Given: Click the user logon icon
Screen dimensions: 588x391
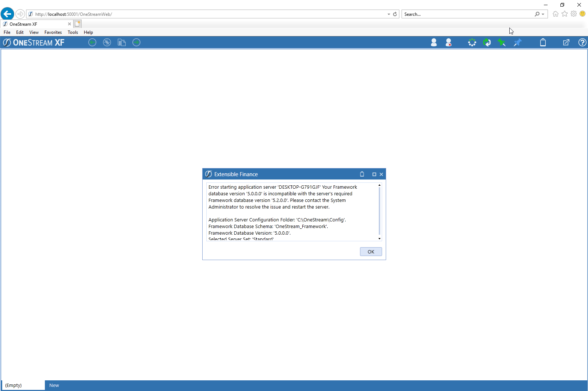Looking at the screenshot, I should [434, 42].
